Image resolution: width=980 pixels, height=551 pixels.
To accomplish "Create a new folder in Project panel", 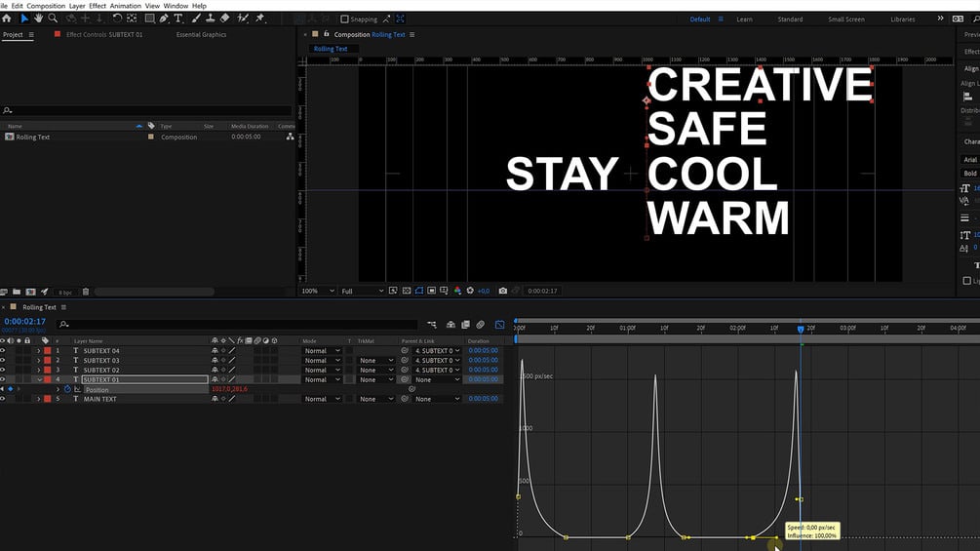I will coord(17,292).
